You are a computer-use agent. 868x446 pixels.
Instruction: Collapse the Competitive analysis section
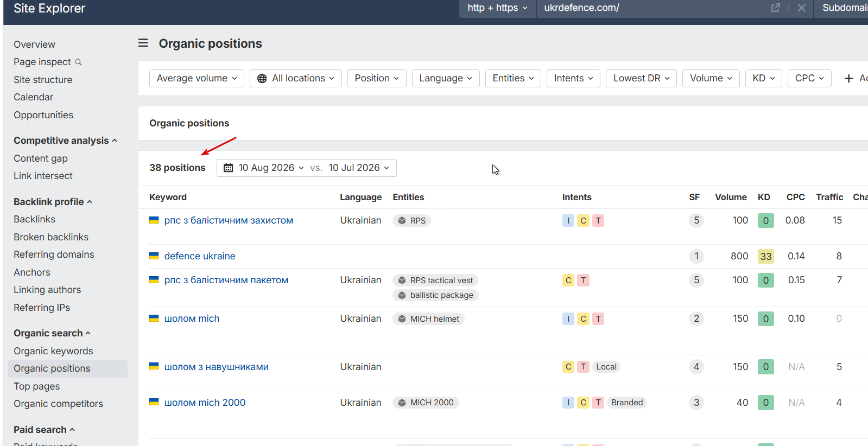[65, 141]
